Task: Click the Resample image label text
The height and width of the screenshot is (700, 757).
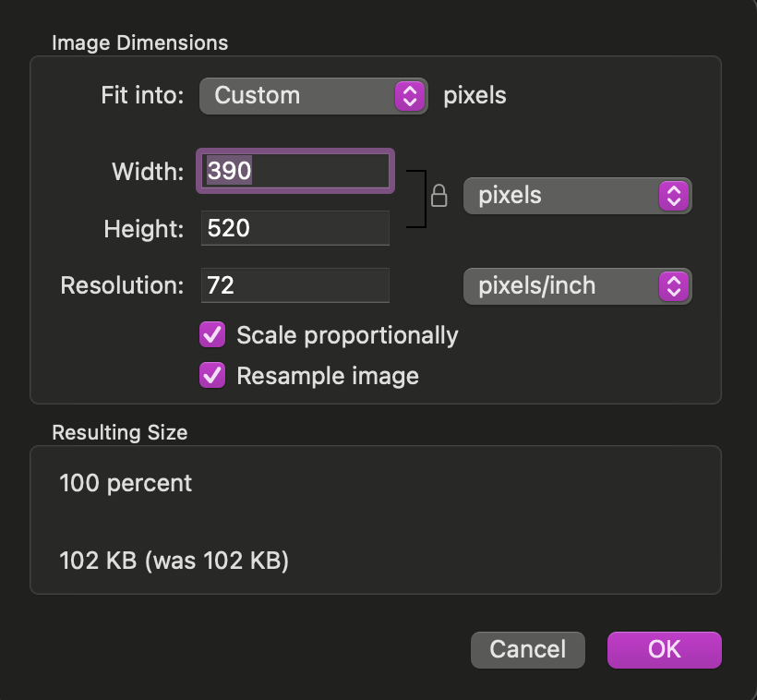Action: (x=328, y=376)
